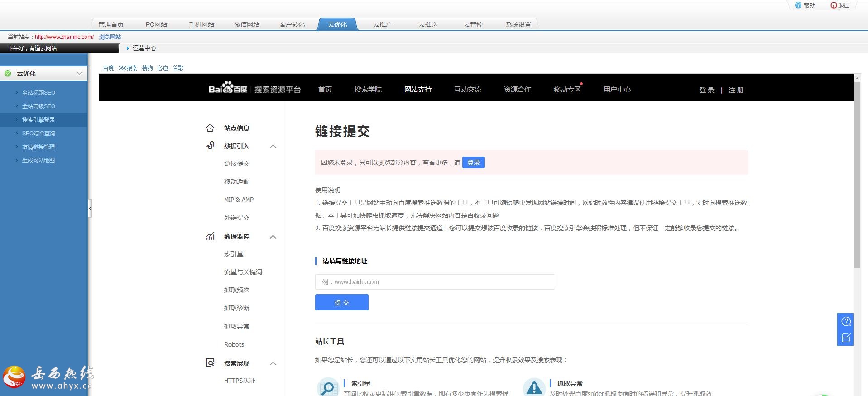Open the 云管控 tab
868x396 pixels.
point(473,24)
